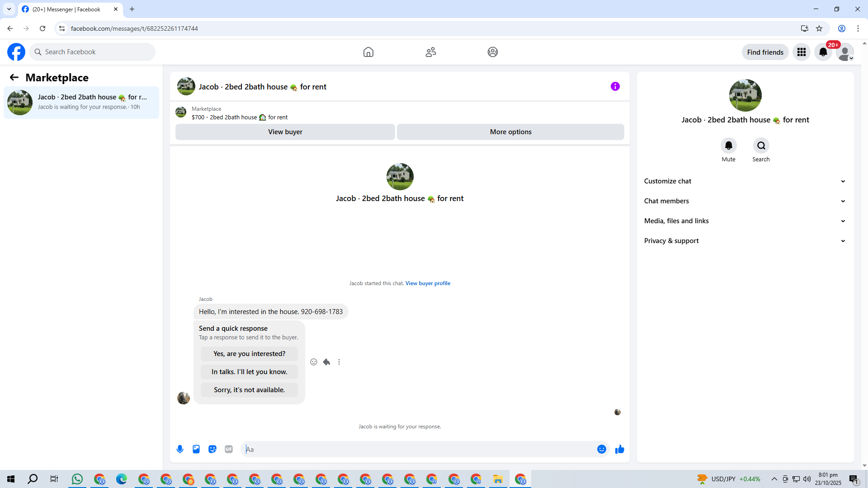Open the Friends tab in navbar
The image size is (868, 488).
coord(430,52)
